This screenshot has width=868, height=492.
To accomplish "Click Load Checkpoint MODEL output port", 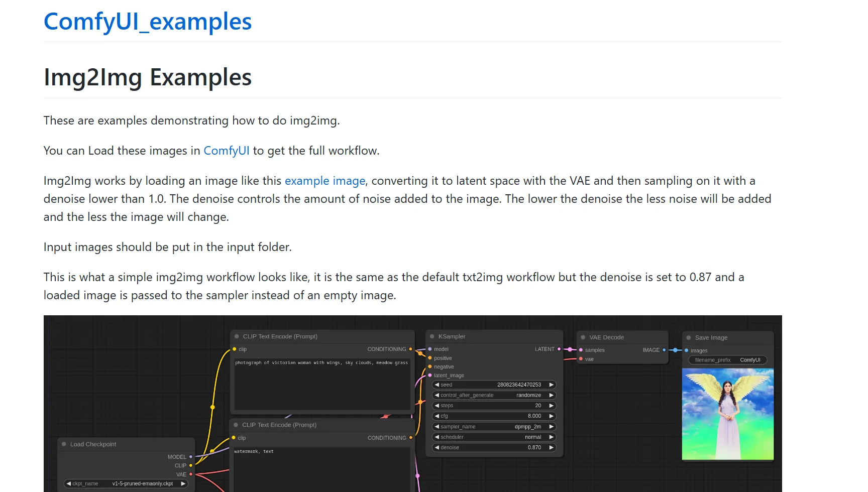I will pos(191,457).
